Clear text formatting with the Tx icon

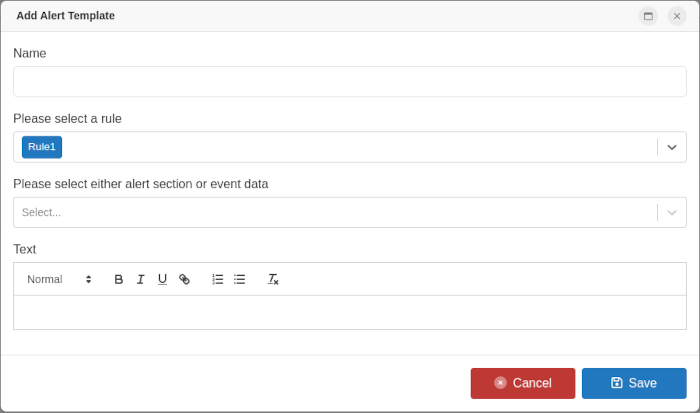point(273,279)
